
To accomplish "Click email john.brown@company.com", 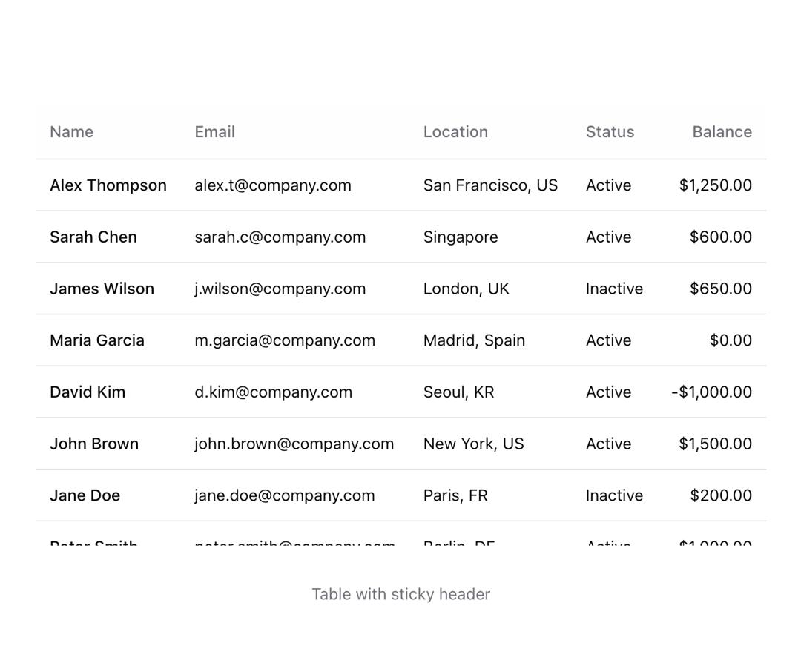I will (294, 444).
